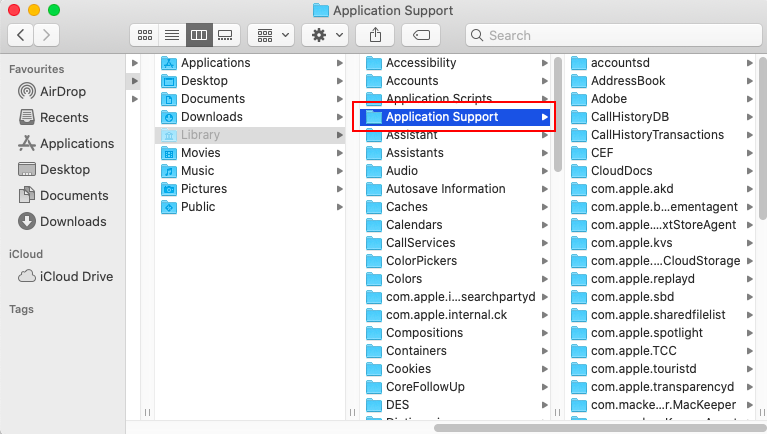Open Recents in the sidebar

click(53, 117)
